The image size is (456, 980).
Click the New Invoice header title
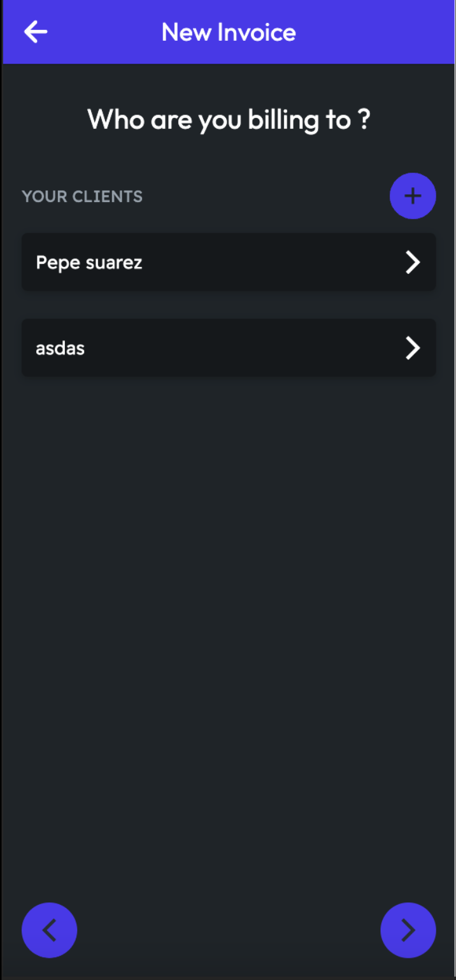tap(229, 32)
